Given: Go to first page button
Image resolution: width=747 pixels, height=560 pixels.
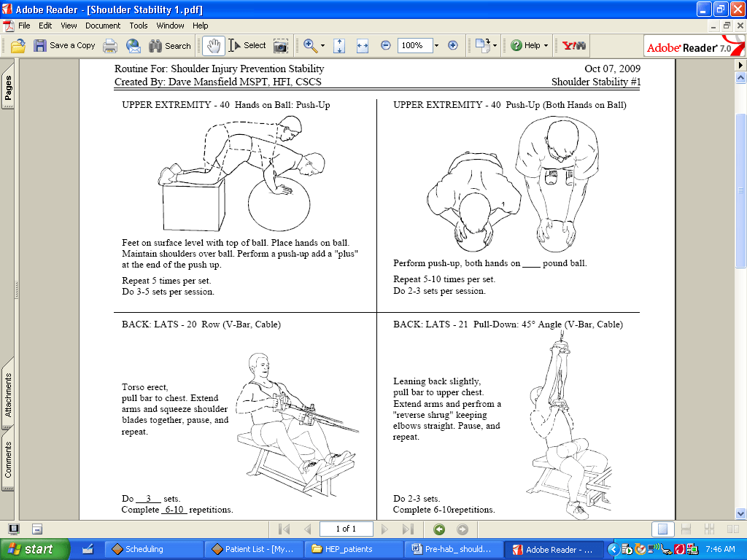Looking at the screenshot, I should click(284, 529).
